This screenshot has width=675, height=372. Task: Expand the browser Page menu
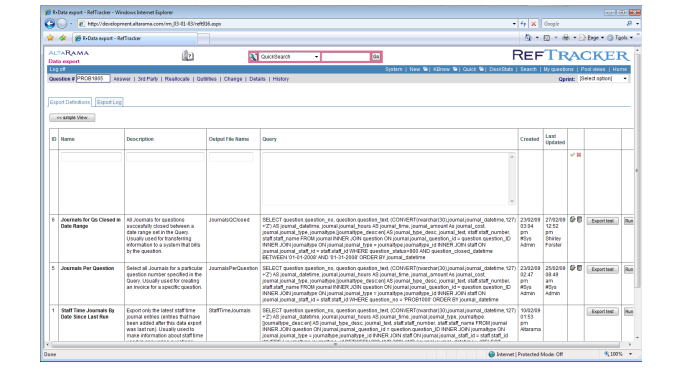(591, 38)
